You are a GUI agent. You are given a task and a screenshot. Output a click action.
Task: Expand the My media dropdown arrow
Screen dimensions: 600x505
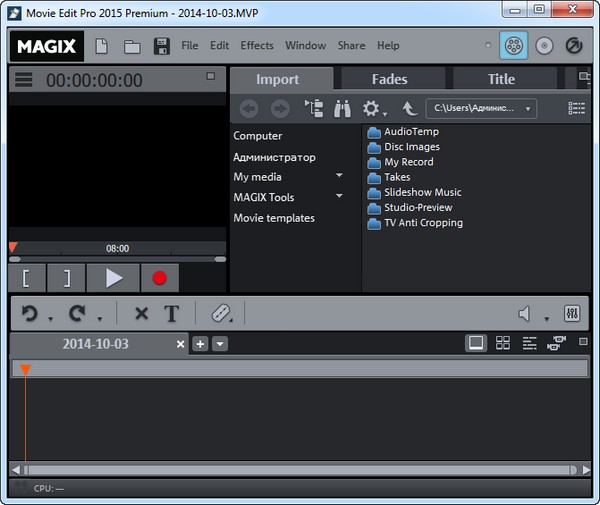pyautogui.click(x=339, y=177)
